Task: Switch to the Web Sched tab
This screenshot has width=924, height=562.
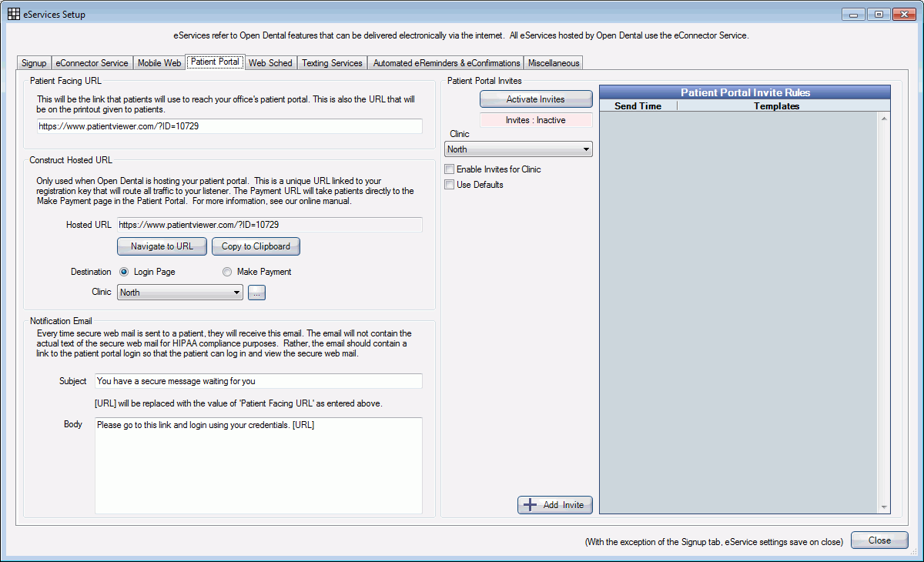Action: [269, 63]
